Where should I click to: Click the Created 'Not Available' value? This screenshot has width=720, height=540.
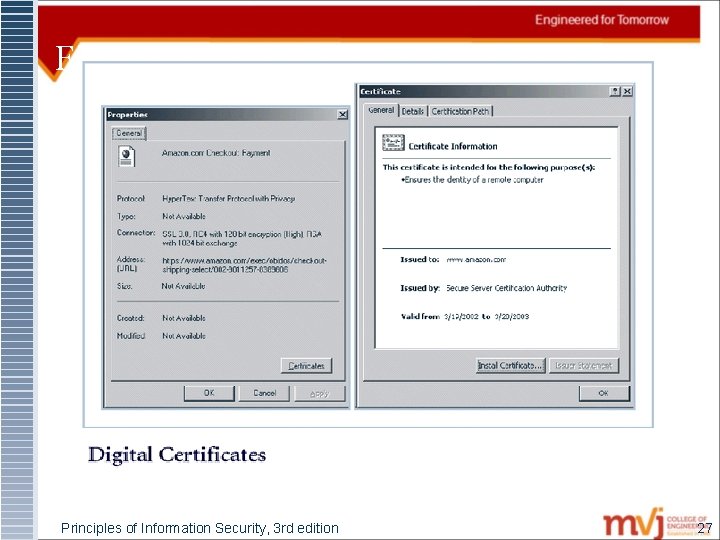pos(184,318)
